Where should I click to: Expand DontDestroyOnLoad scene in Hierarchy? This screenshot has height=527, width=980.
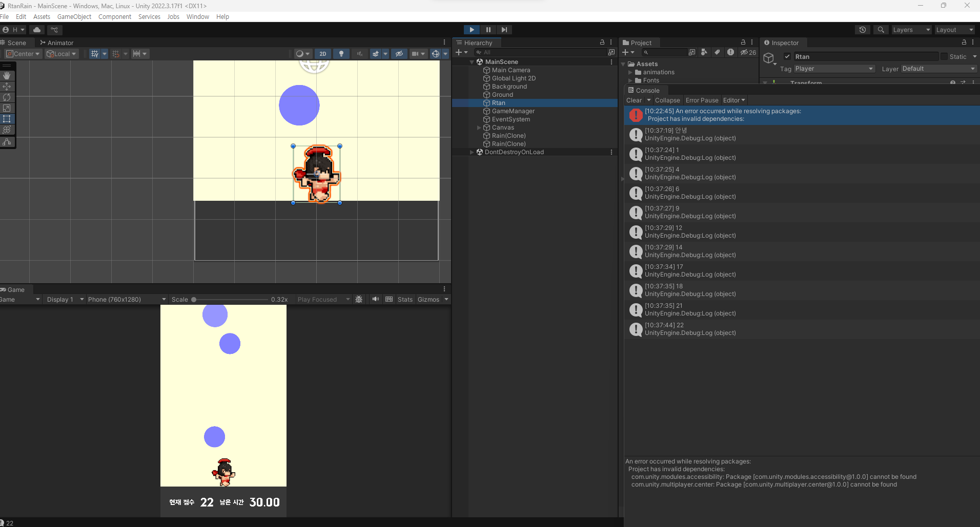472,152
